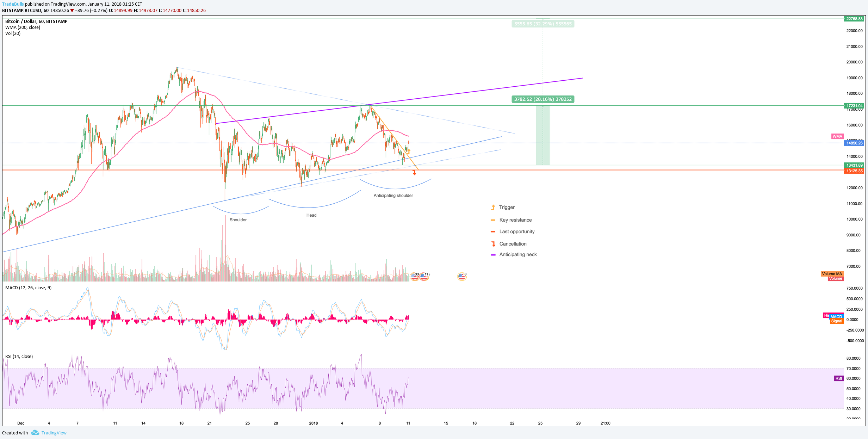This screenshot has height=439, width=868.
Task: Select the 'MACD (12, 26, close, 9)' legend
Action: click(x=28, y=288)
